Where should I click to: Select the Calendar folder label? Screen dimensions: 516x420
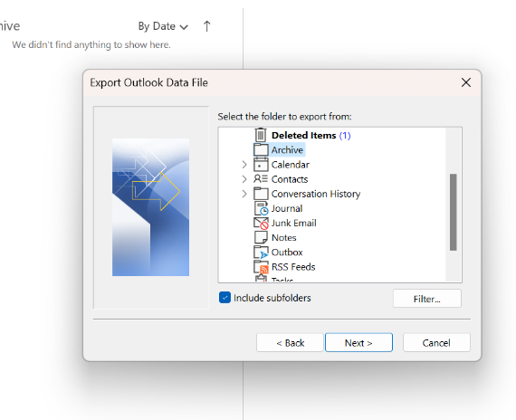291,165
